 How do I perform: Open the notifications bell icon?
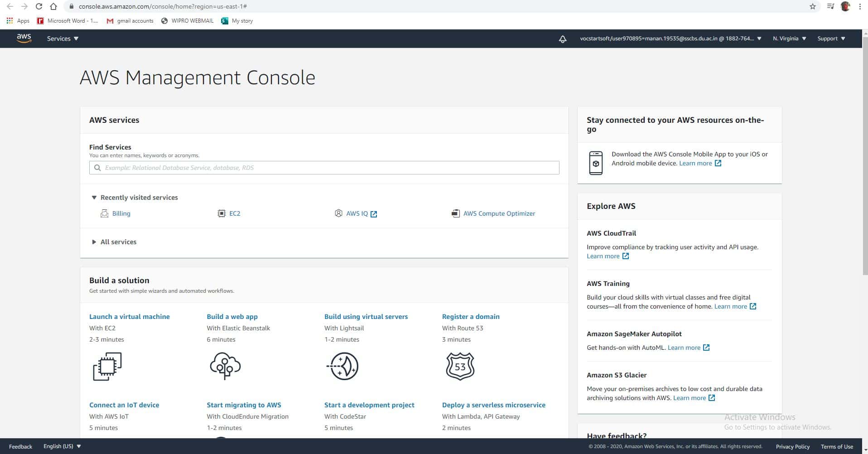pyautogui.click(x=563, y=39)
